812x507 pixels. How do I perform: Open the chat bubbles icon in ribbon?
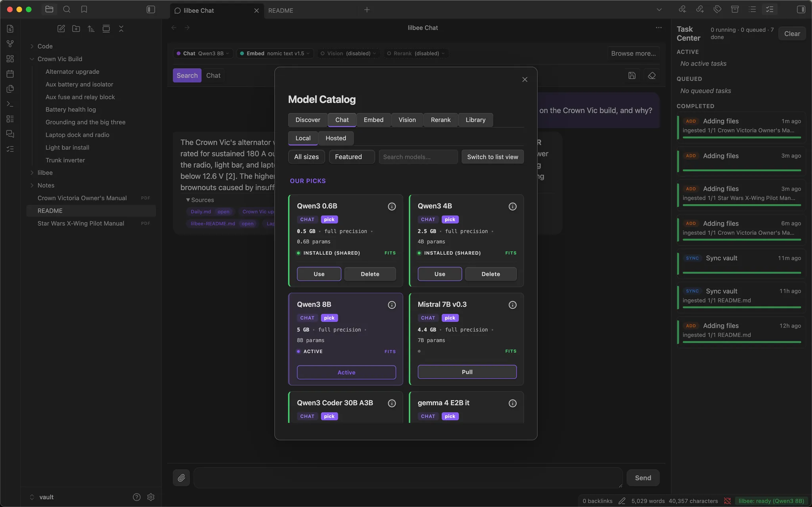[10, 134]
